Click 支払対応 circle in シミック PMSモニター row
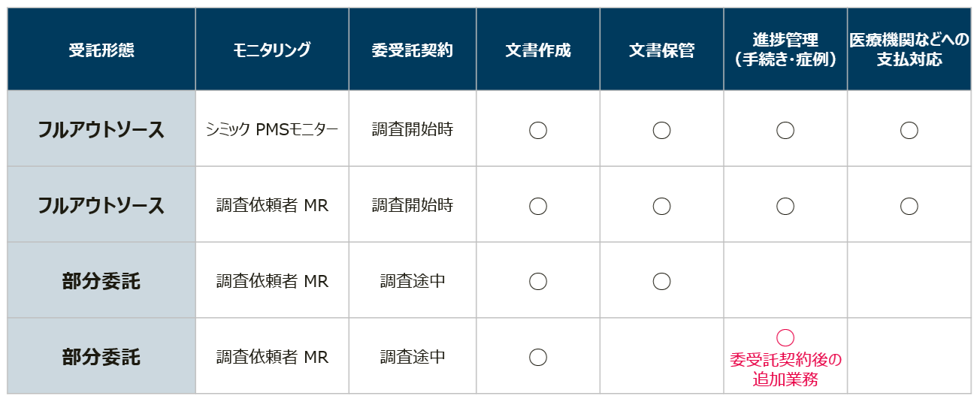This screenshot has height=402, width=980. [909, 130]
